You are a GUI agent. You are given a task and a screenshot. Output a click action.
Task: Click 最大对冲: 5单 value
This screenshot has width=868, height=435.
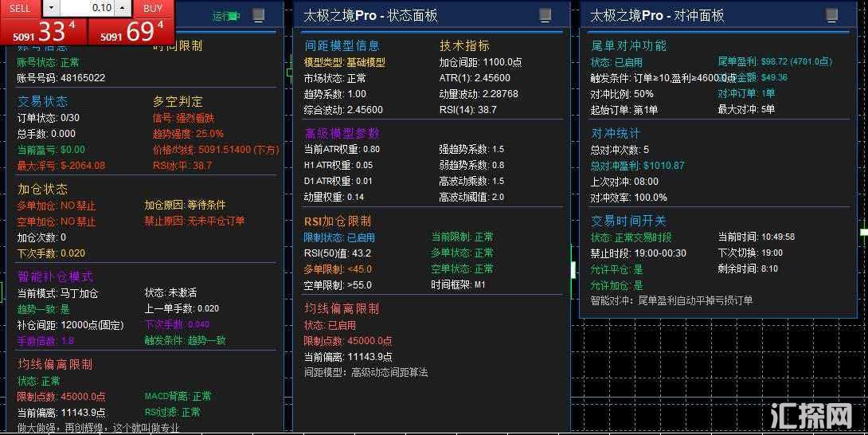click(746, 110)
